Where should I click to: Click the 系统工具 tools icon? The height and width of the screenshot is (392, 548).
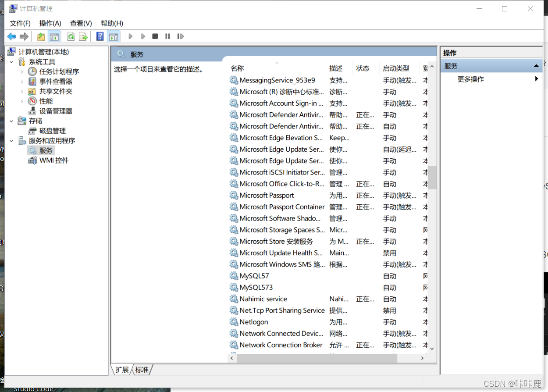point(22,62)
